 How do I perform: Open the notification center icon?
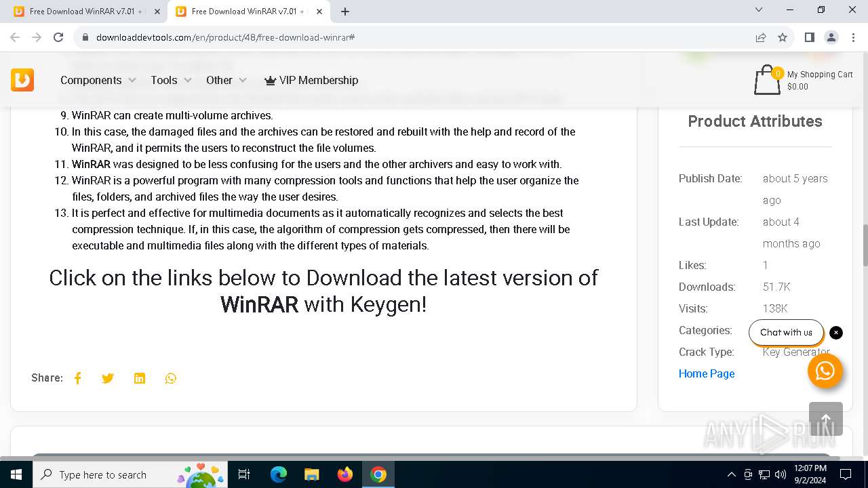pyautogui.click(x=846, y=474)
